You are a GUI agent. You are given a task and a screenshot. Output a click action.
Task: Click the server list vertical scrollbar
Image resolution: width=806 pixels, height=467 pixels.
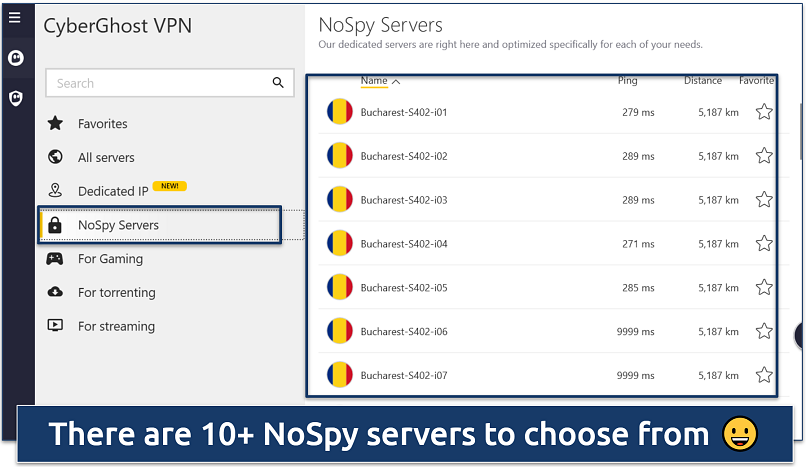point(800,132)
